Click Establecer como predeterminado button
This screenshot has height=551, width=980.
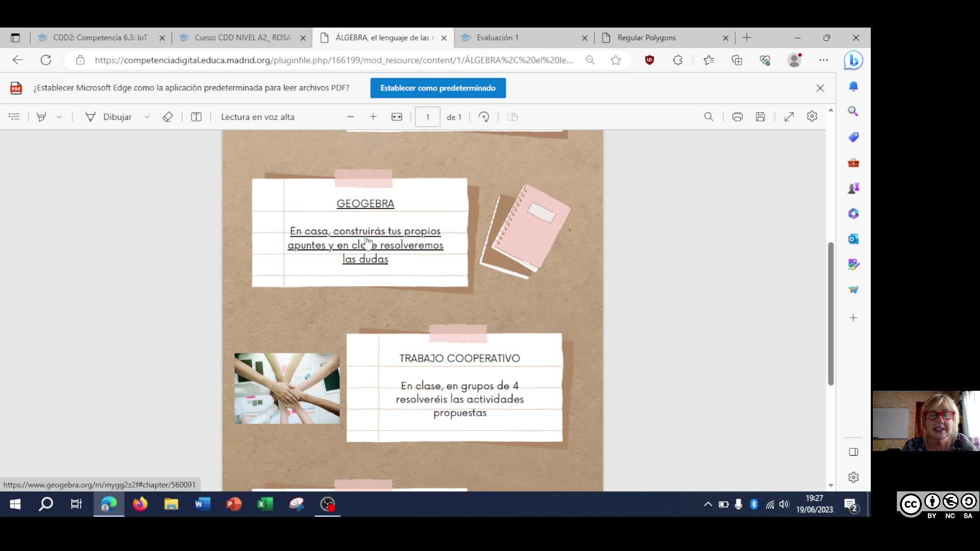click(438, 88)
